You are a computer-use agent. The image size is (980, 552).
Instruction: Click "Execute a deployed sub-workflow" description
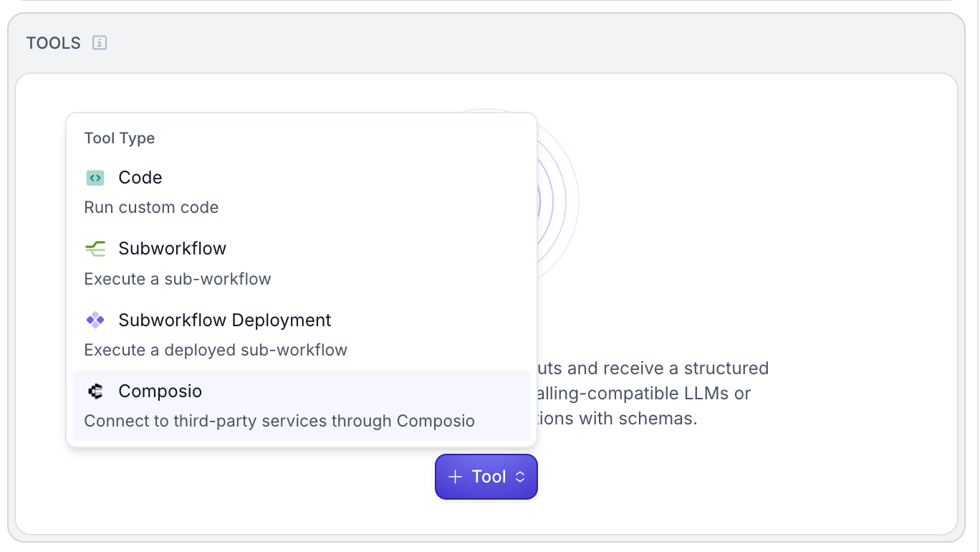click(216, 351)
